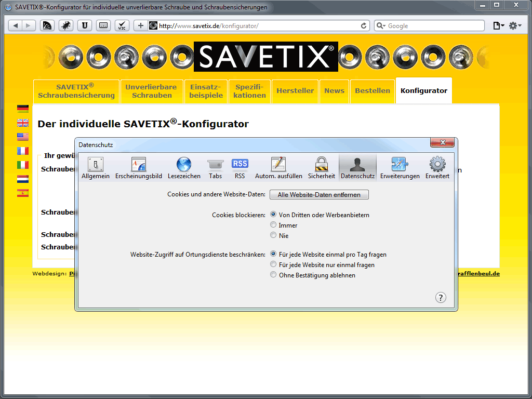Select 'Für jede Website nur einmal fragen'
Image resolution: width=532 pixels, height=399 pixels.
[273, 264]
